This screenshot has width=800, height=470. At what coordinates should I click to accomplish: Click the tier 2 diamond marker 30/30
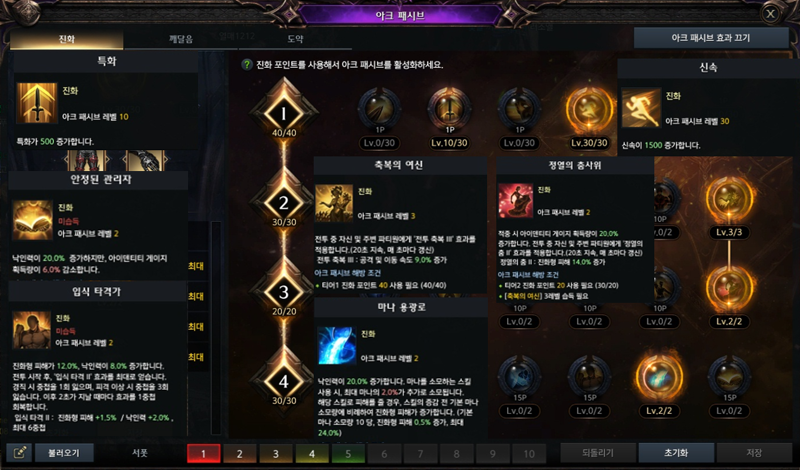(284, 204)
